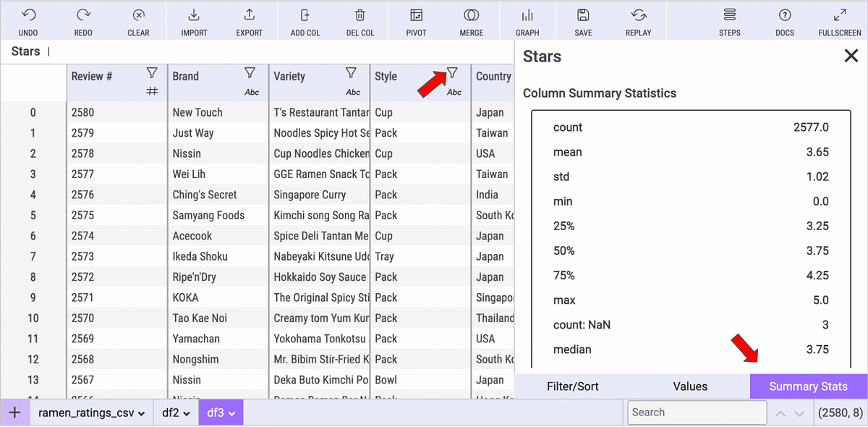Switch to the Values tab

point(690,386)
